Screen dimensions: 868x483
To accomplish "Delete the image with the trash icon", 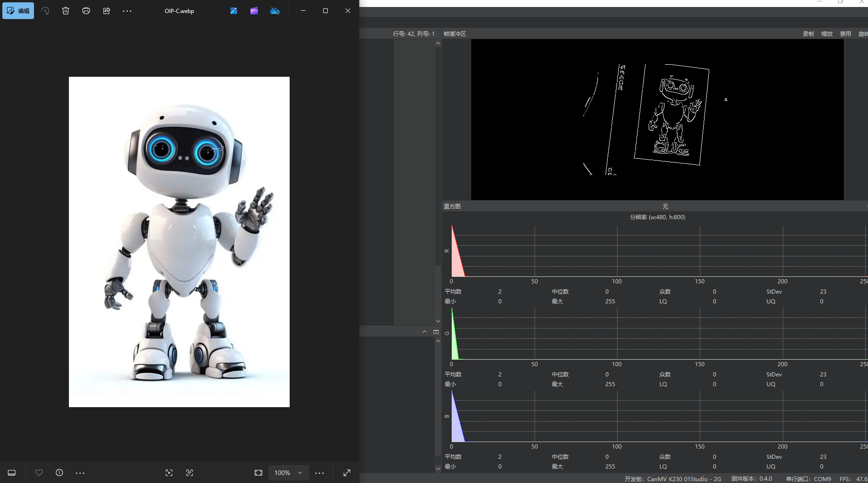I will pos(66,11).
